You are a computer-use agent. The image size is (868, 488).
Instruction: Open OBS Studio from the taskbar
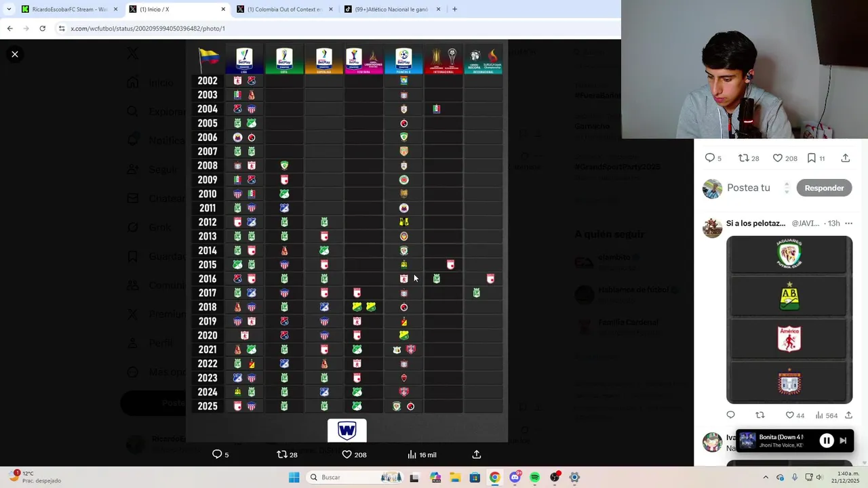point(555,477)
